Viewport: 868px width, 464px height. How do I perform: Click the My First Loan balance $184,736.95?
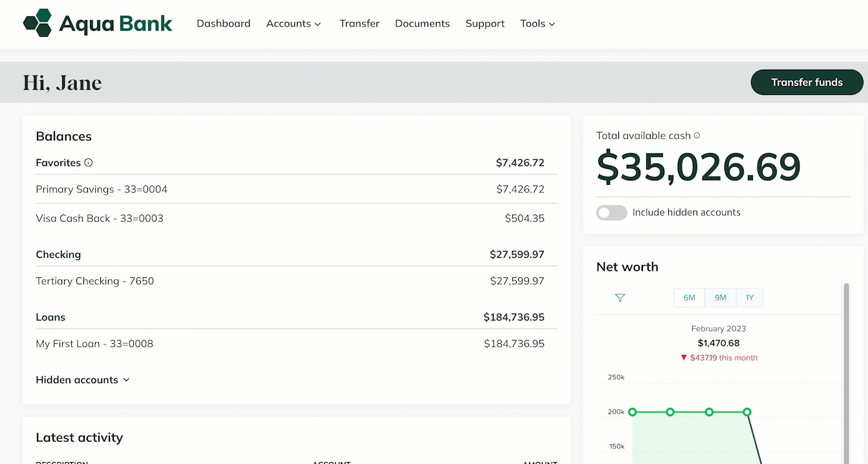tap(514, 344)
